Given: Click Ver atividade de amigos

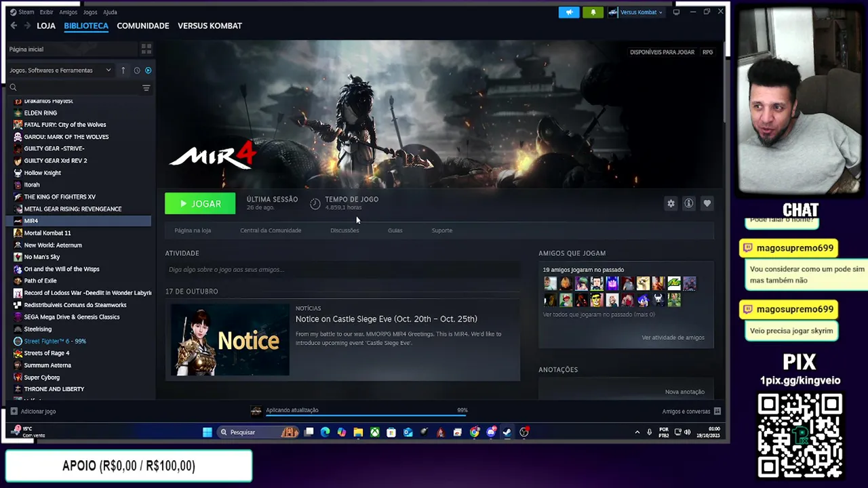Looking at the screenshot, I should coord(673,338).
